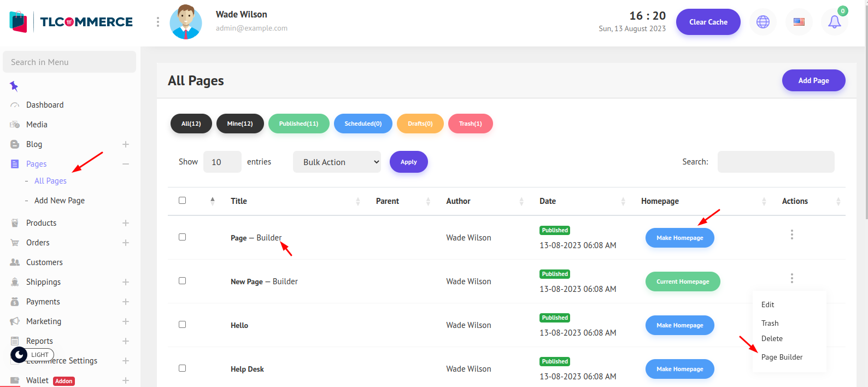Toggle the LIGHT theme mode switch

click(32, 355)
